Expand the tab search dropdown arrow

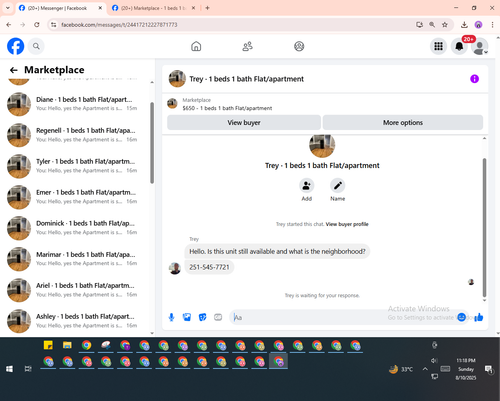coord(8,8)
